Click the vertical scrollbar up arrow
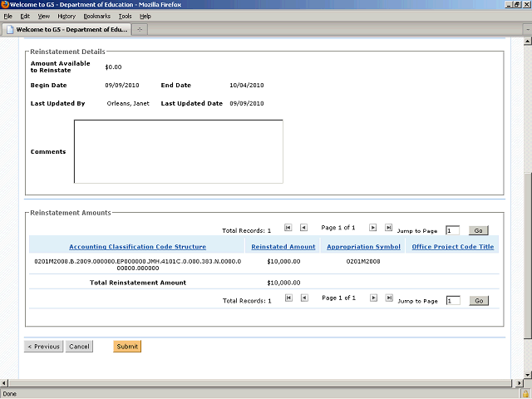This screenshot has width=532, height=399. pos(527,42)
